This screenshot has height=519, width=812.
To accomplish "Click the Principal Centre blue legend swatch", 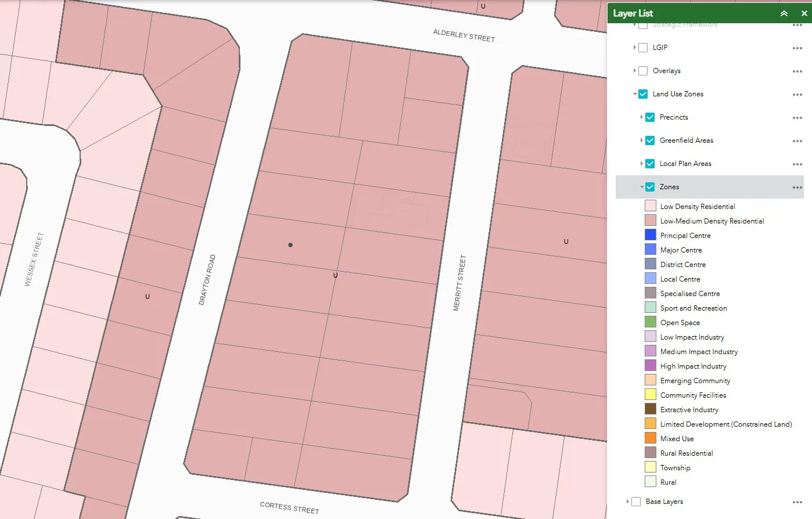I will coord(651,235).
